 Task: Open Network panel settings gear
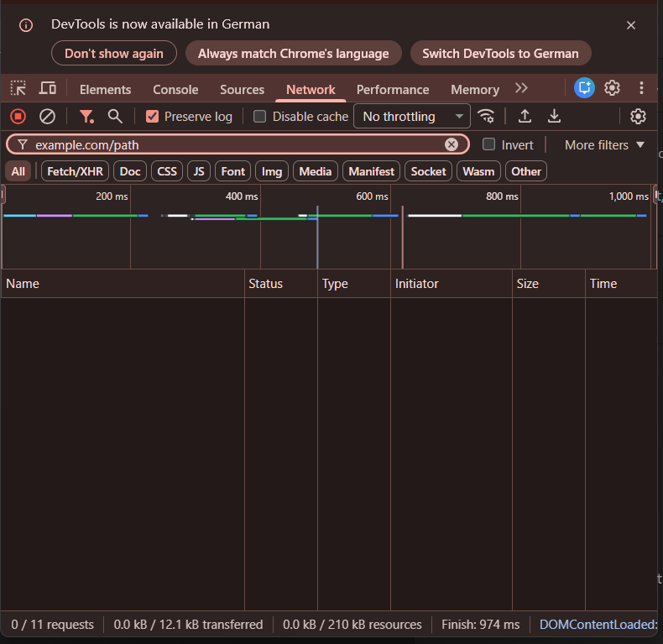coord(638,117)
